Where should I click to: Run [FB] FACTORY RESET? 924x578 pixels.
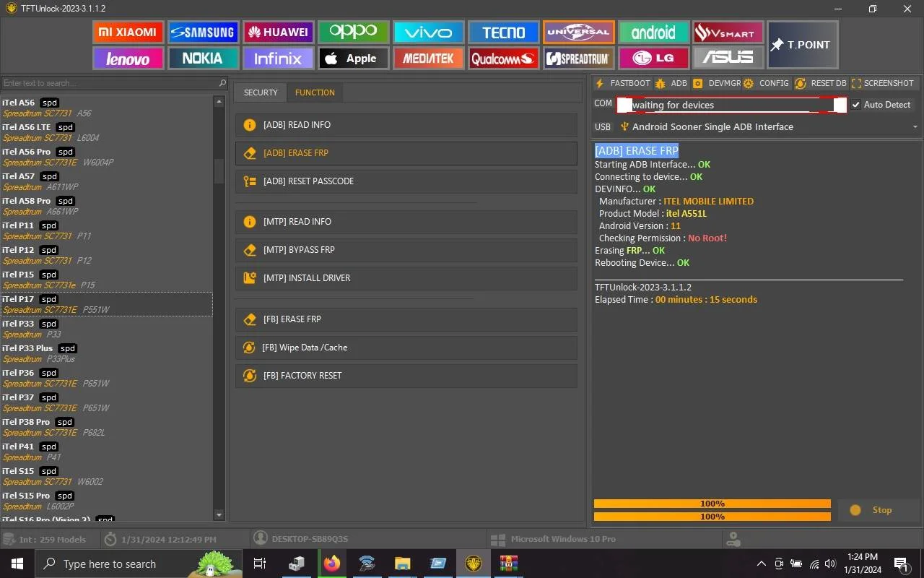[x=406, y=376]
